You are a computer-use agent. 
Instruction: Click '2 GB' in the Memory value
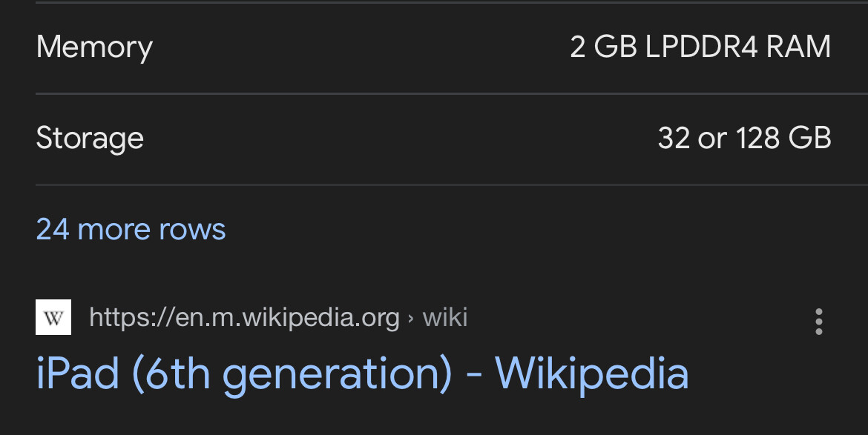click(604, 47)
